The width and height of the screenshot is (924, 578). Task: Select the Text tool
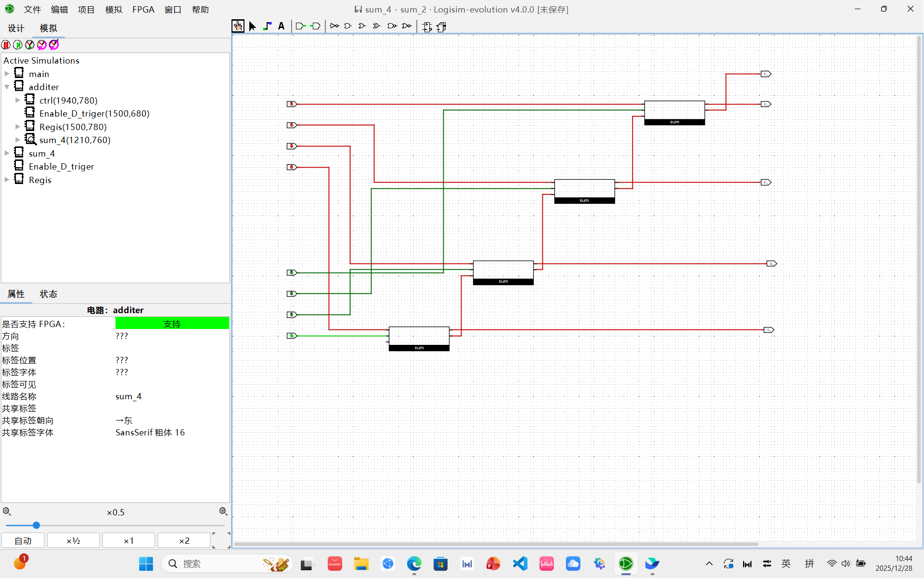pos(282,26)
